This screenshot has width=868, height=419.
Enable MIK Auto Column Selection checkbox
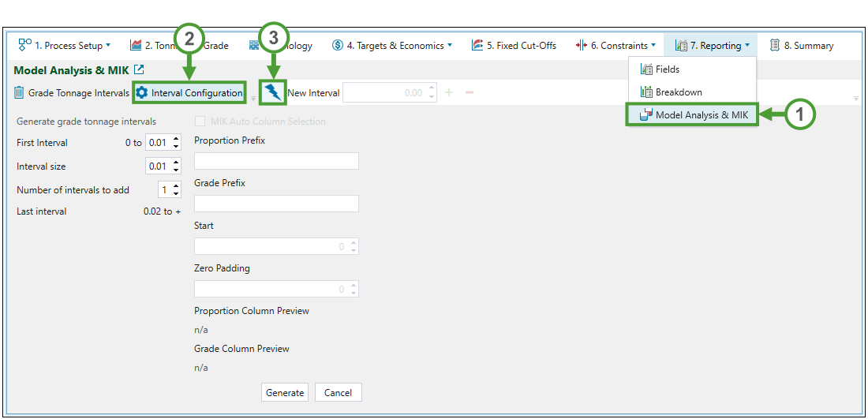pyautogui.click(x=200, y=122)
